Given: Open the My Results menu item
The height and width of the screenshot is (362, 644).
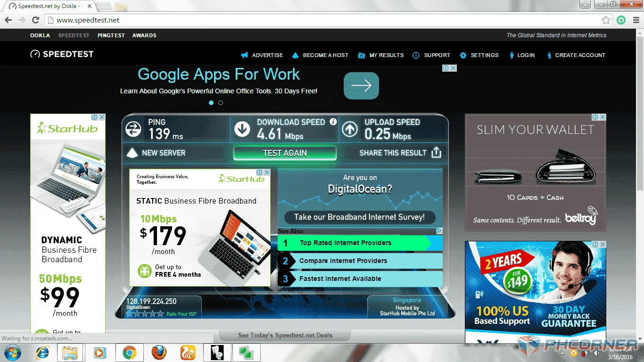Looking at the screenshot, I should 387,55.
